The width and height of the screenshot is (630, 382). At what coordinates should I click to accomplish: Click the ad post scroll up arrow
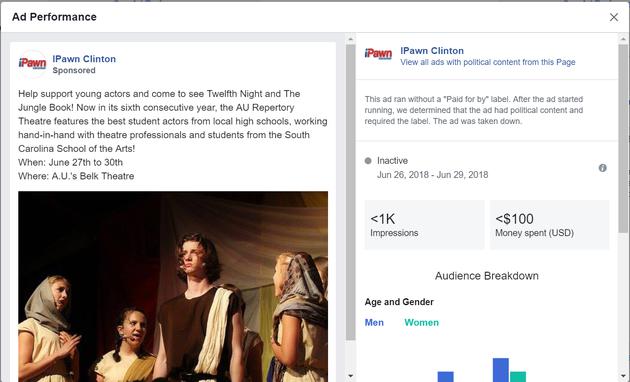tap(350, 39)
